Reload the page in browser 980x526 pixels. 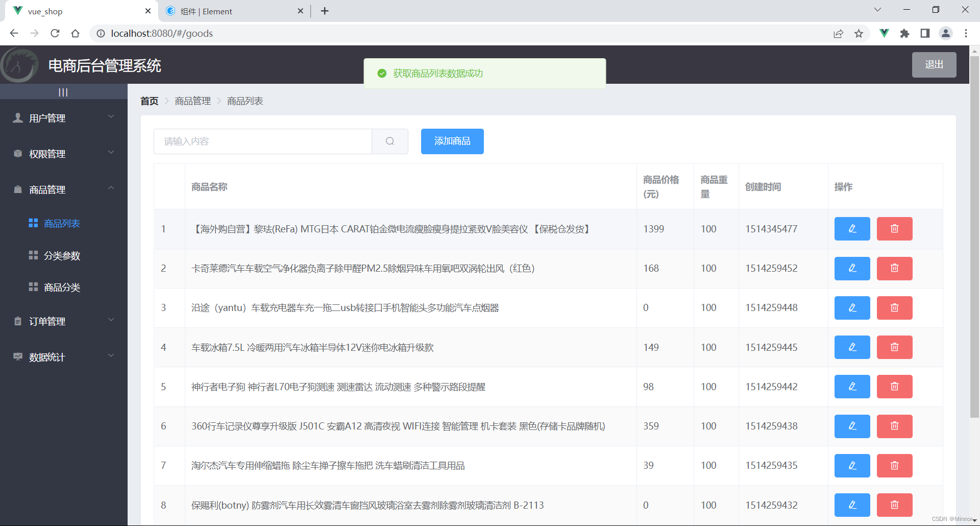click(55, 33)
